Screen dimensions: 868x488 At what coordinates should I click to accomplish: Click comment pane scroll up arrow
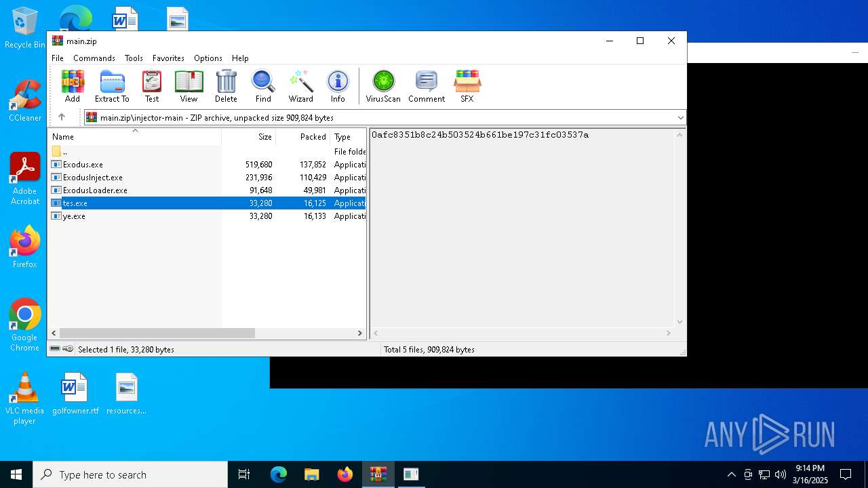679,135
